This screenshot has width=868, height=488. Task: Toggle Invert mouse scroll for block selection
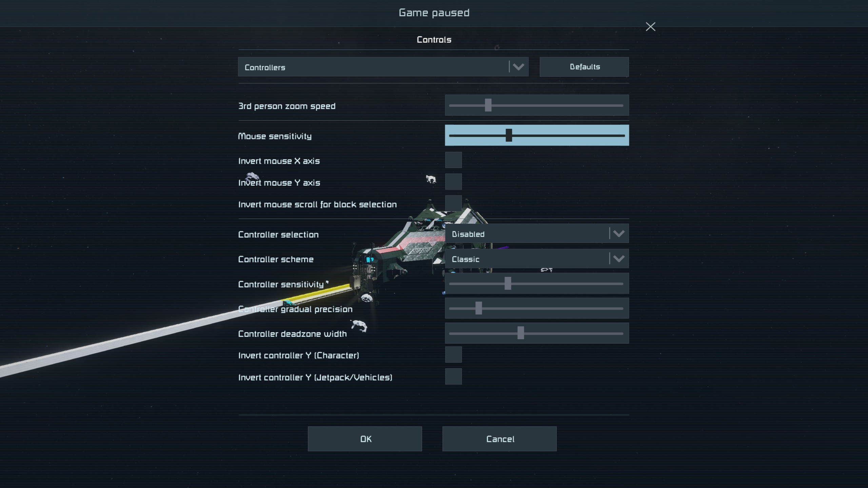click(453, 203)
